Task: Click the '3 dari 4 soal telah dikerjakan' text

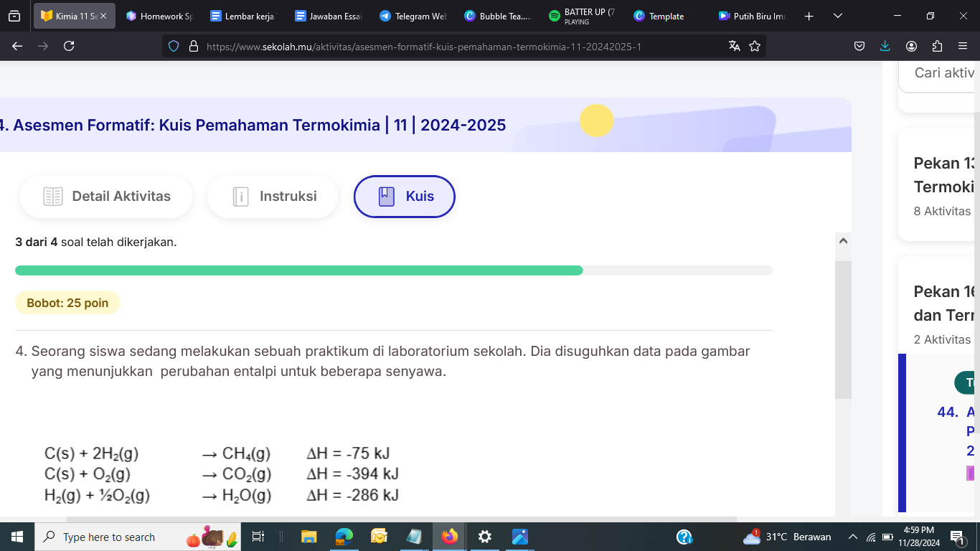Action: (x=96, y=242)
